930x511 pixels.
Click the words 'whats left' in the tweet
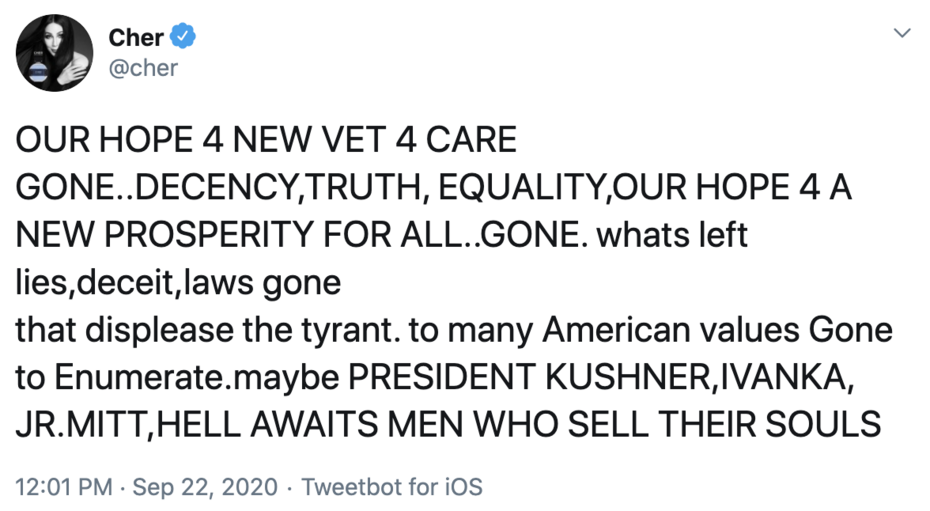[x=678, y=236]
